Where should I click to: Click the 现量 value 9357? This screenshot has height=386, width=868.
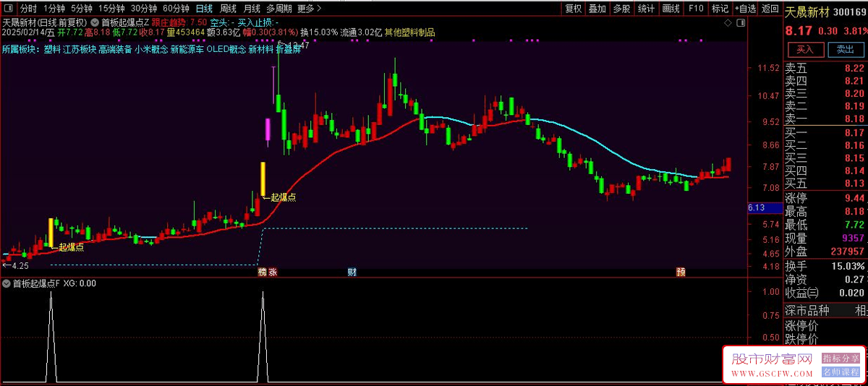pyautogui.click(x=854, y=239)
